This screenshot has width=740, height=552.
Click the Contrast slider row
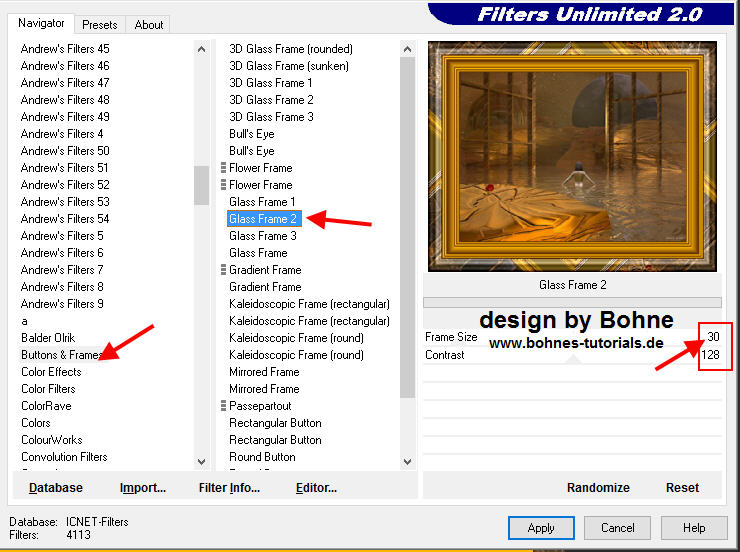click(572, 355)
